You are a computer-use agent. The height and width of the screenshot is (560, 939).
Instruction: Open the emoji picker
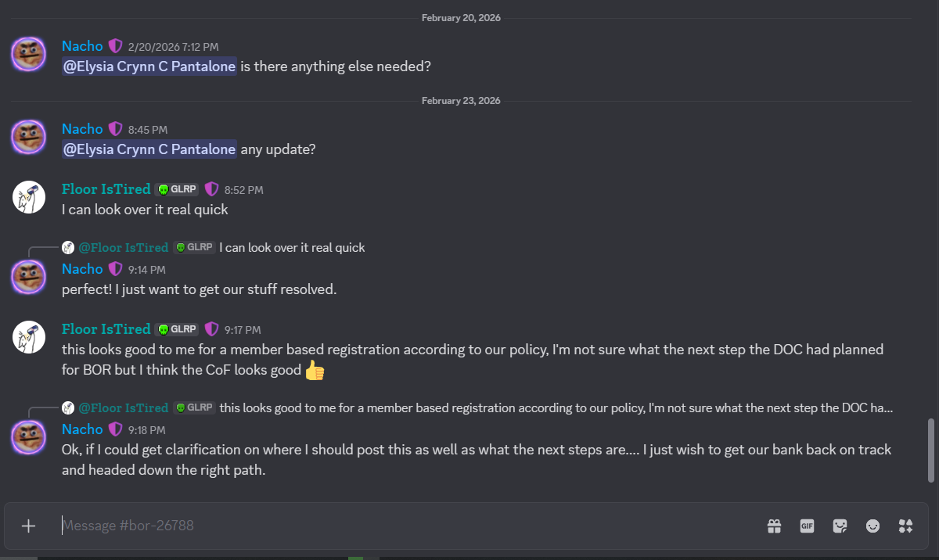(872, 526)
